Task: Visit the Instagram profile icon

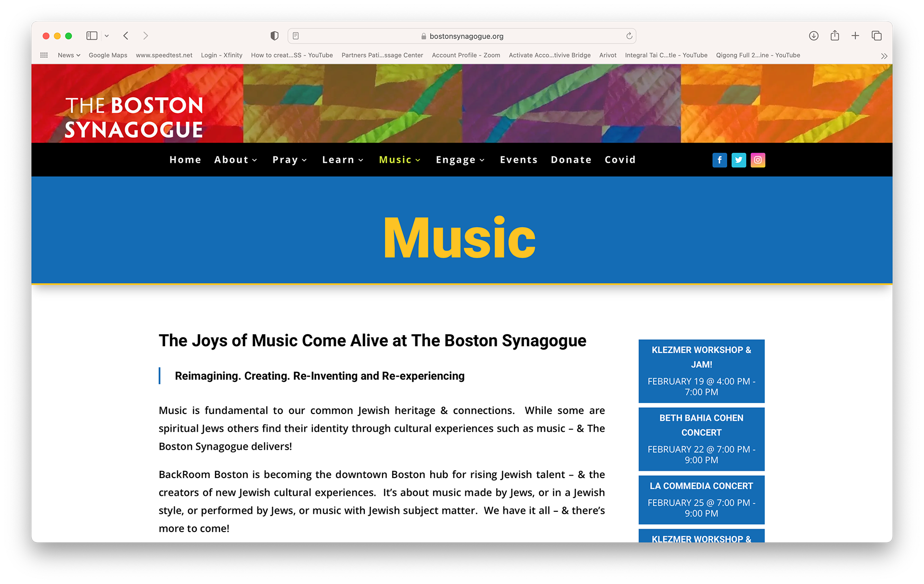Action: point(758,160)
